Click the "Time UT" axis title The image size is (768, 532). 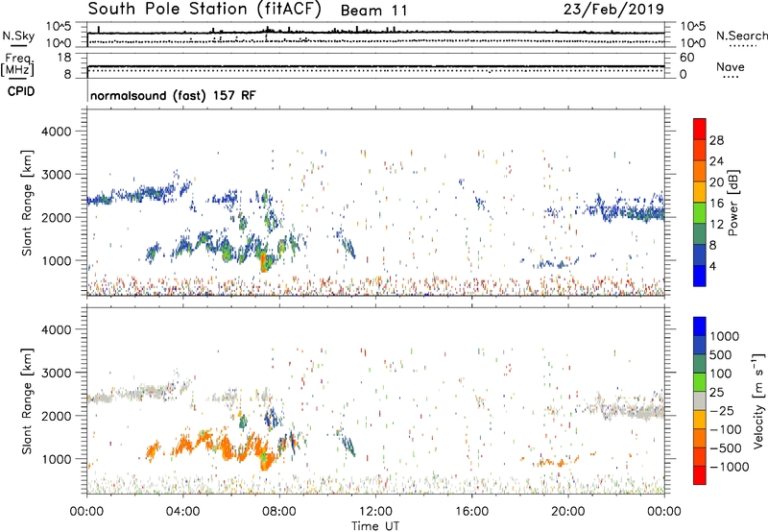375,526
